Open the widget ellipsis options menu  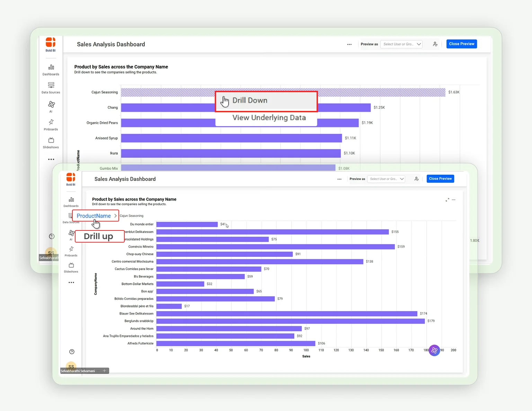(454, 200)
